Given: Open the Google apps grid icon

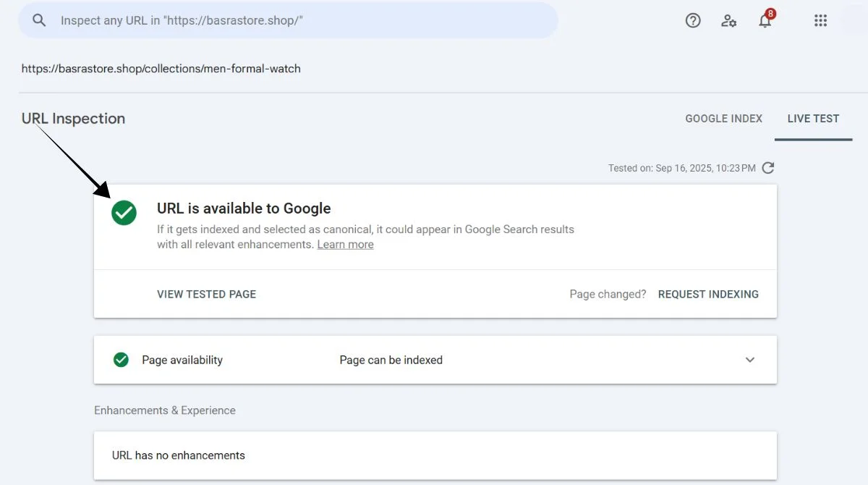Looking at the screenshot, I should [820, 20].
